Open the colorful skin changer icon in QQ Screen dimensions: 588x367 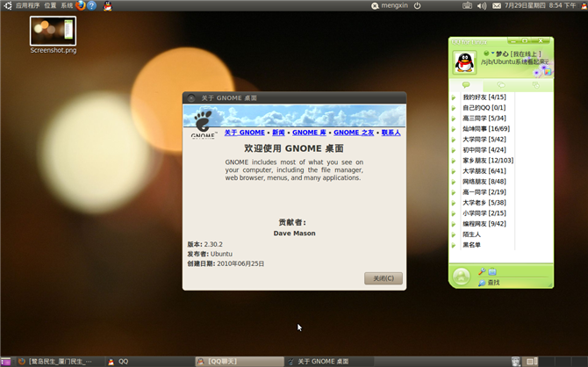coord(548,71)
